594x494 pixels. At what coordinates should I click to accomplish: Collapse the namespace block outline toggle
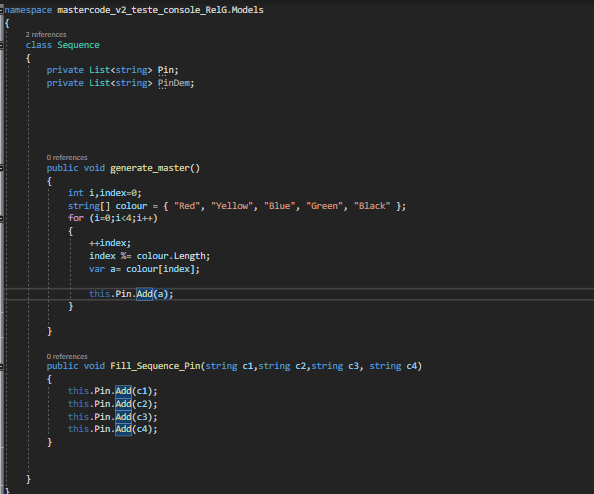coord(2,10)
